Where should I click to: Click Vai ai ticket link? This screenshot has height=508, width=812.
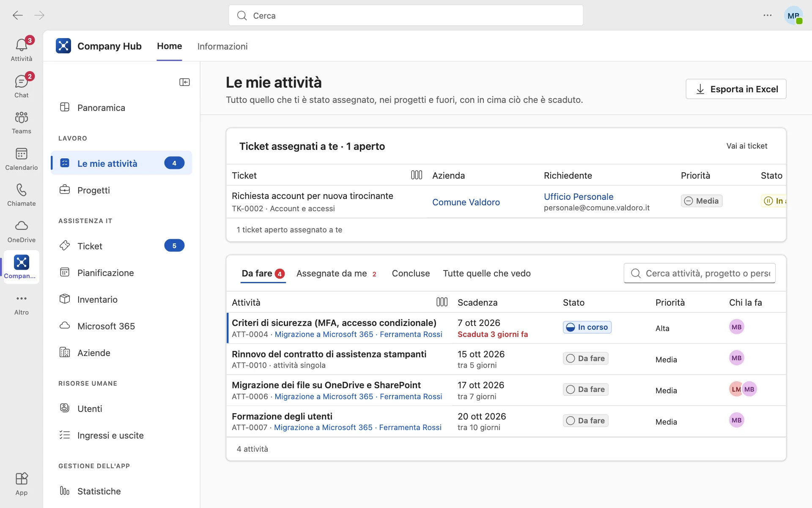tap(747, 146)
